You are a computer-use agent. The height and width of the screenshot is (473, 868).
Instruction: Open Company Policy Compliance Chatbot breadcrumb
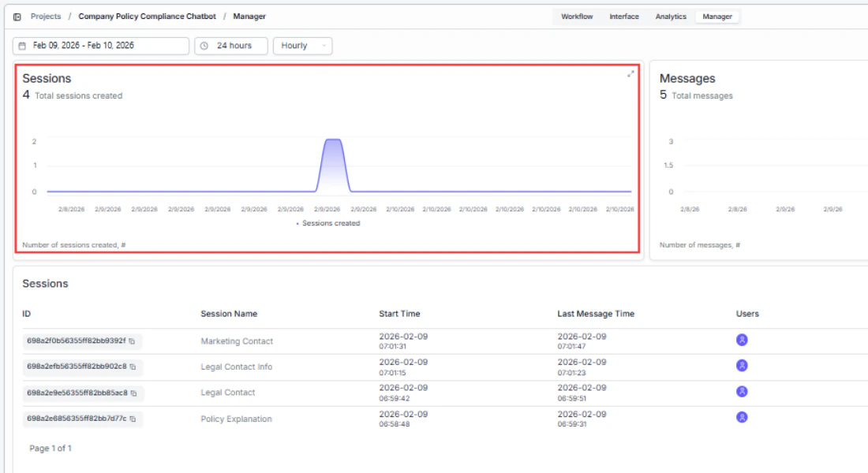[147, 17]
